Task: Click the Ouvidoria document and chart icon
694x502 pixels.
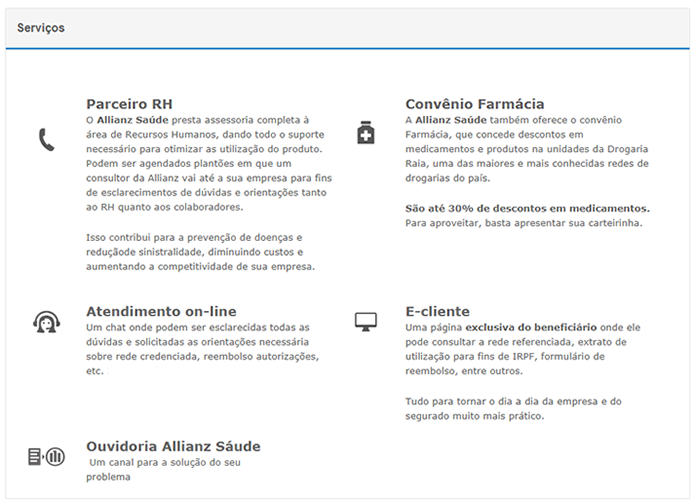Action: coord(46,456)
